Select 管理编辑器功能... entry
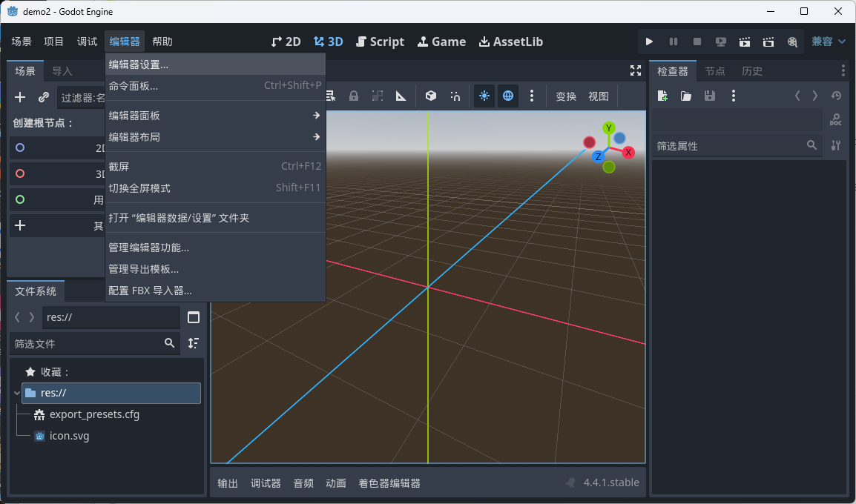 pyautogui.click(x=216, y=247)
